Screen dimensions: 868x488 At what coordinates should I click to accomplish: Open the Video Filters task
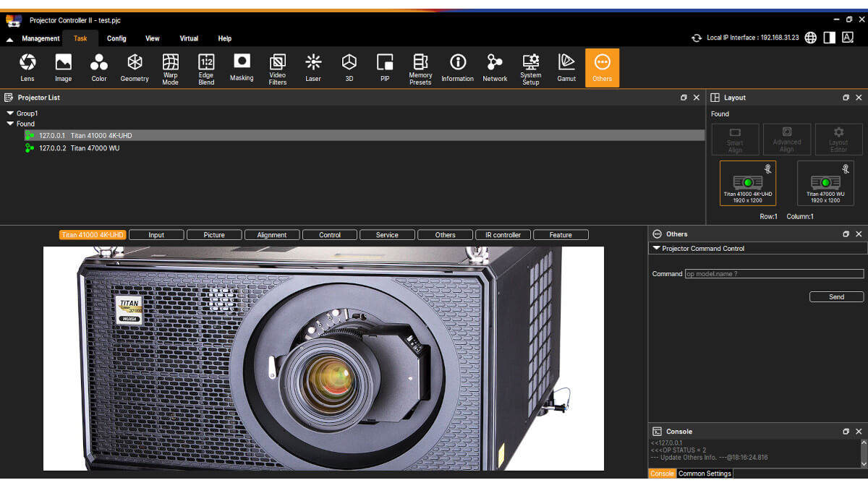(x=278, y=68)
